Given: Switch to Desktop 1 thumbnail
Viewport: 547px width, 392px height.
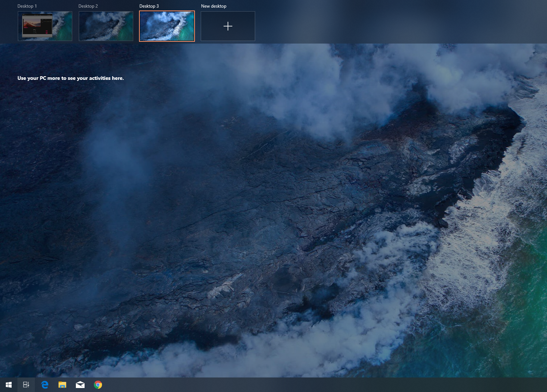Looking at the screenshot, I should [45, 26].
